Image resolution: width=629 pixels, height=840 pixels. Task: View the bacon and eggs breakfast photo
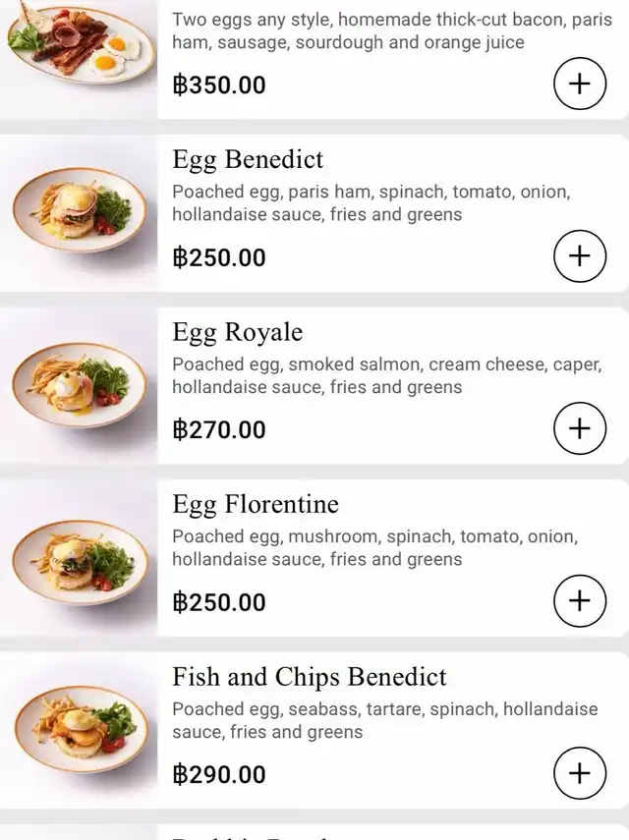(79, 44)
